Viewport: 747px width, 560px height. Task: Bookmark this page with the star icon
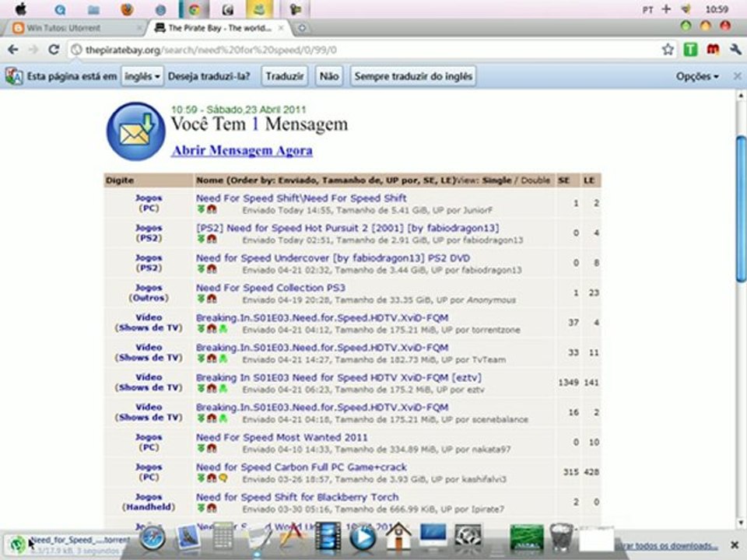668,50
